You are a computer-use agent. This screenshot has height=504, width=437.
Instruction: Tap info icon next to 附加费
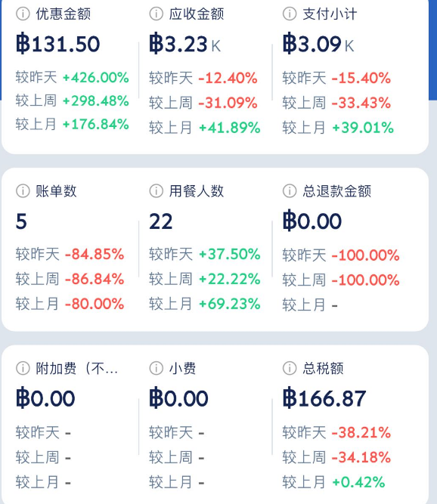[23, 368]
